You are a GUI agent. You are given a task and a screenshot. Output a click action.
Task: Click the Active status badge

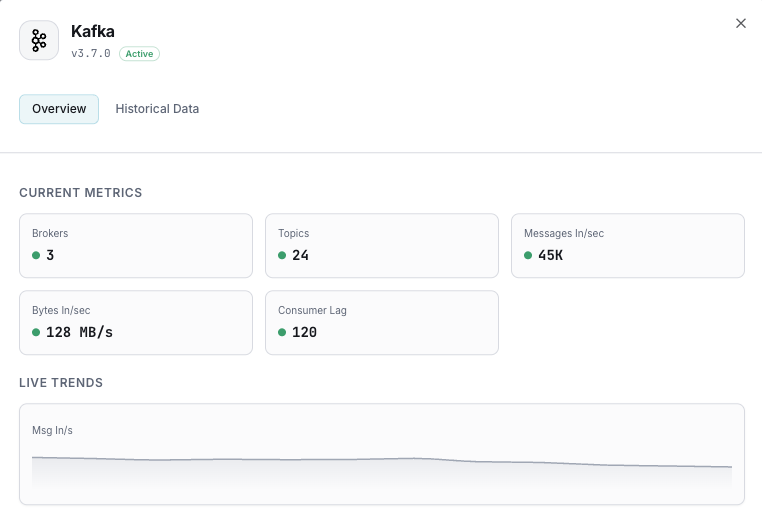(139, 54)
